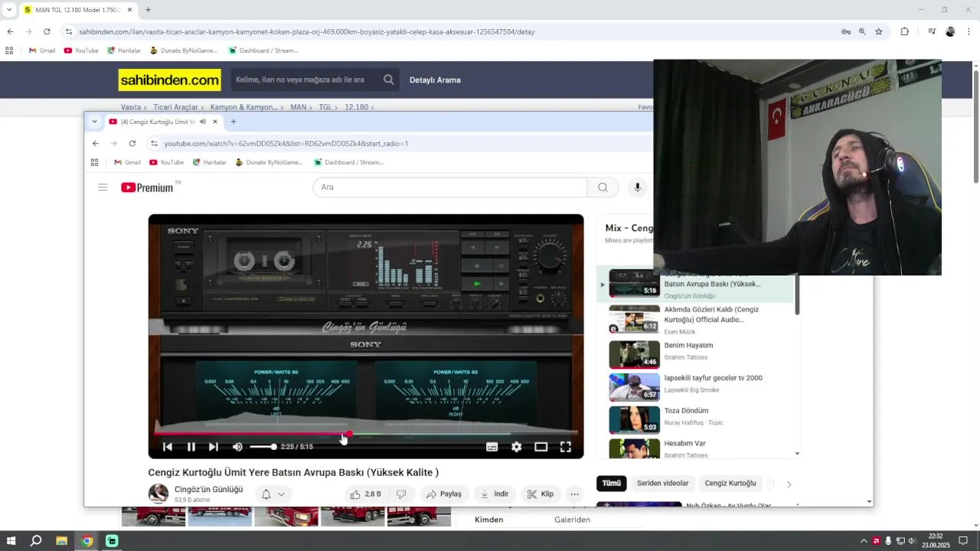Enter fullscreen mode
Screen dimensions: 980x551
566,447
